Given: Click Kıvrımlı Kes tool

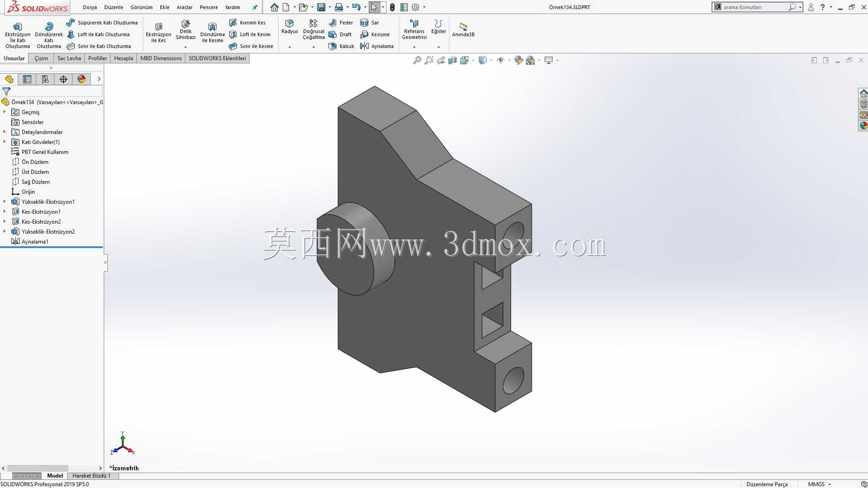Looking at the screenshot, I should click(x=247, y=23).
